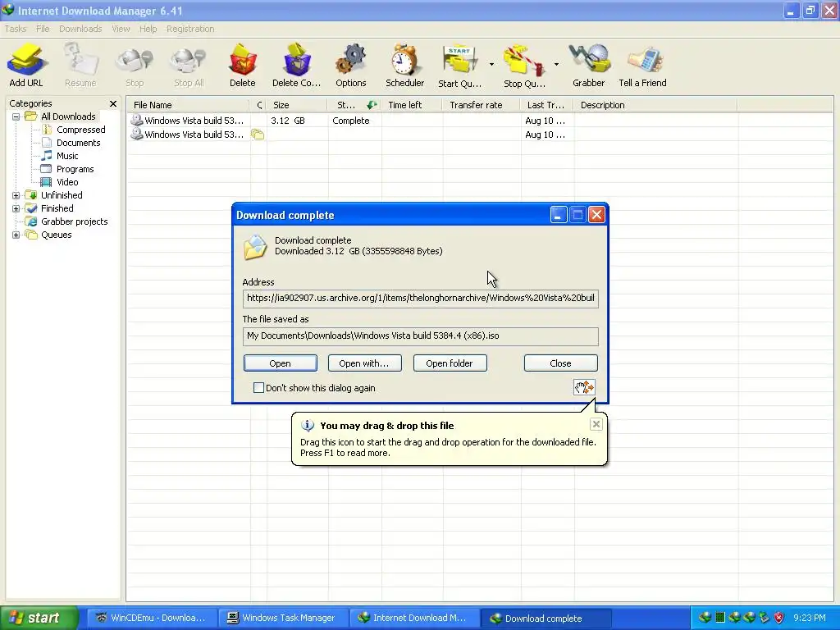Open the Scheduler from the toolbar
This screenshot has height=630, width=840.
pos(404,66)
